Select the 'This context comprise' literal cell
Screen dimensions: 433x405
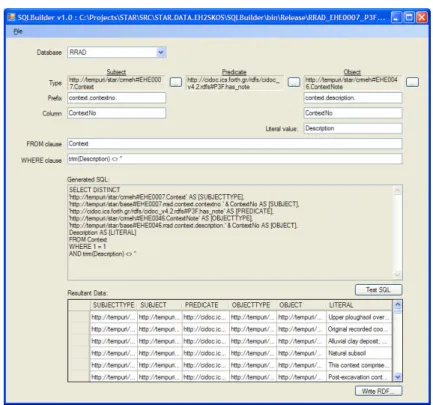pos(359,365)
